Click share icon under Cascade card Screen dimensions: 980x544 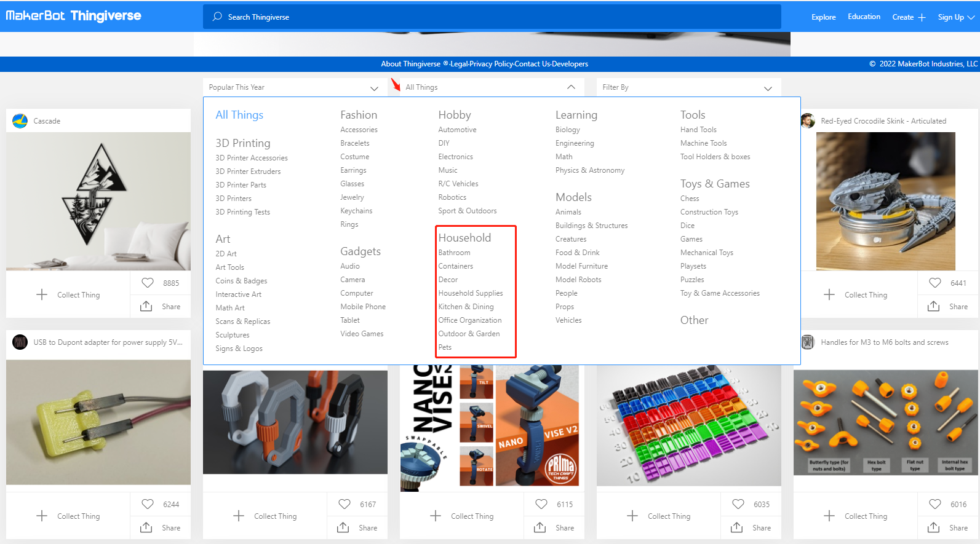pyautogui.click(x=146, y=306)
